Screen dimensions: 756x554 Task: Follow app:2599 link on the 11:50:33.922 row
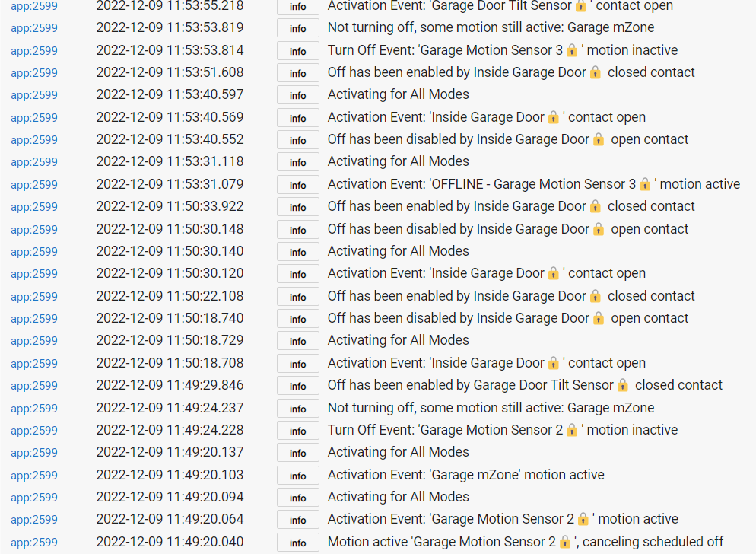pos(34,206)
